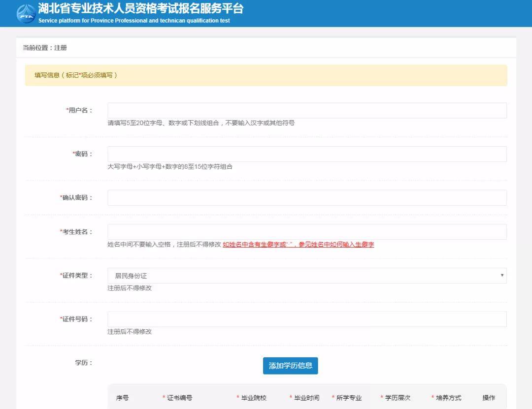Click the 添加学历信息 button
The width and height of the screenshot is (532, 409).
(x=290, y=366)
